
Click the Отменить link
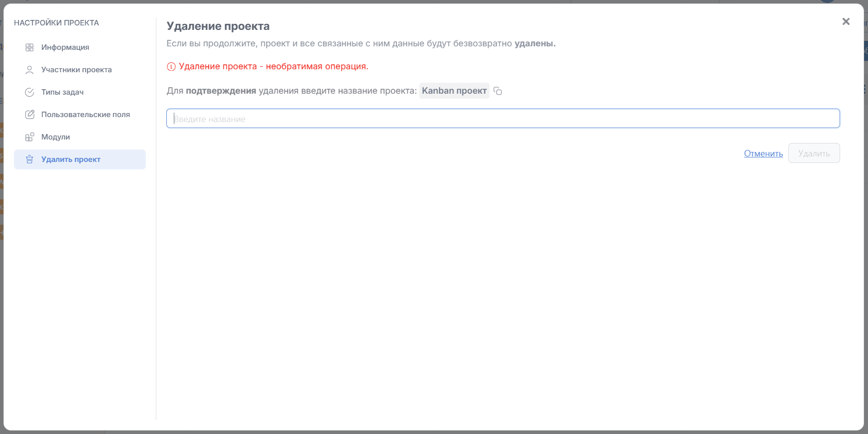[763, 153]
